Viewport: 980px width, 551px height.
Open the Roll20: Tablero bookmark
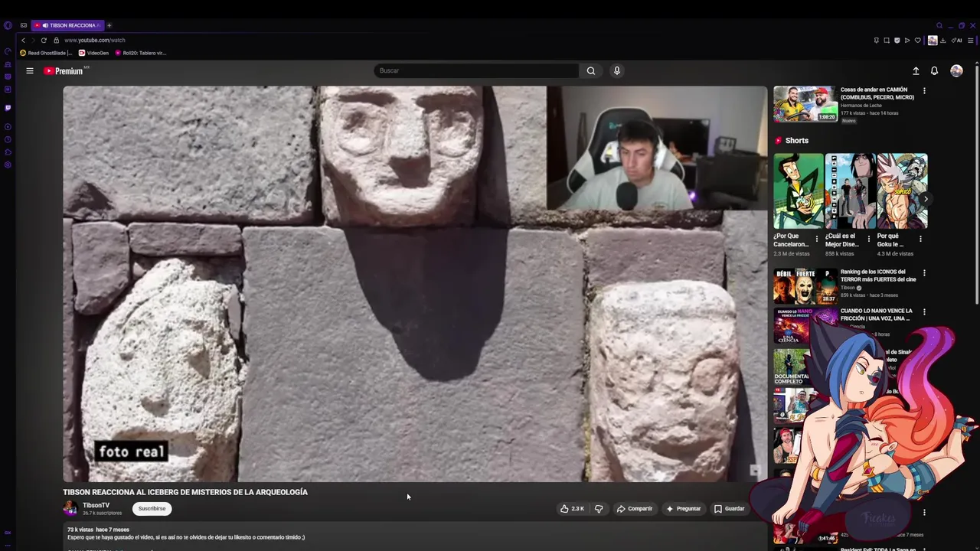click(x=140, y=53)
